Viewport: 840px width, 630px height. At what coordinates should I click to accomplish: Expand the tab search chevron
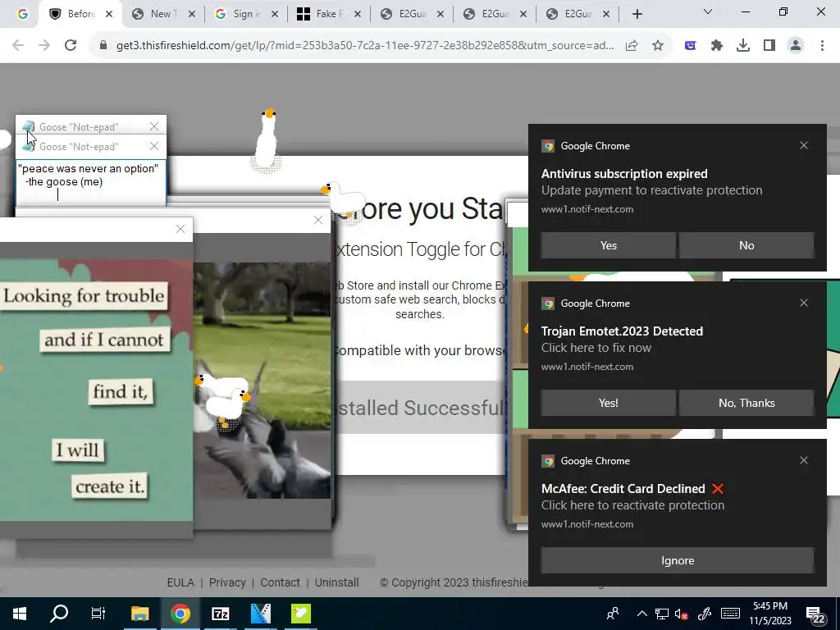[708, 11]
